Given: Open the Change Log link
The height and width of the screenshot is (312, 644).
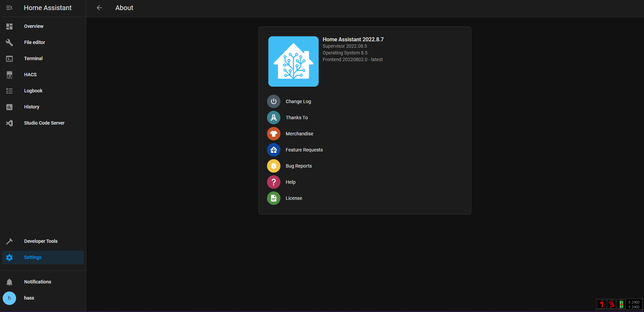Looking at the screenshot, I should pyautogui.click(x=298, y=101).
